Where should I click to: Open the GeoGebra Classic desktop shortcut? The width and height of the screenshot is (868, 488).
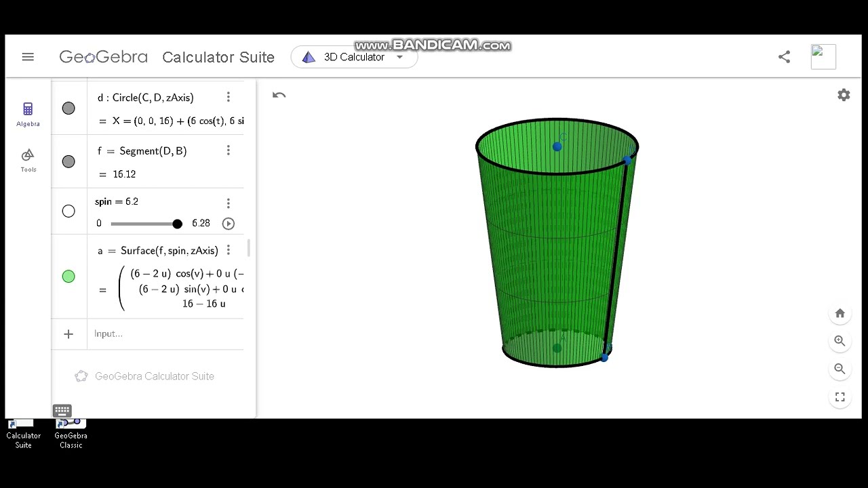(71, 434)
